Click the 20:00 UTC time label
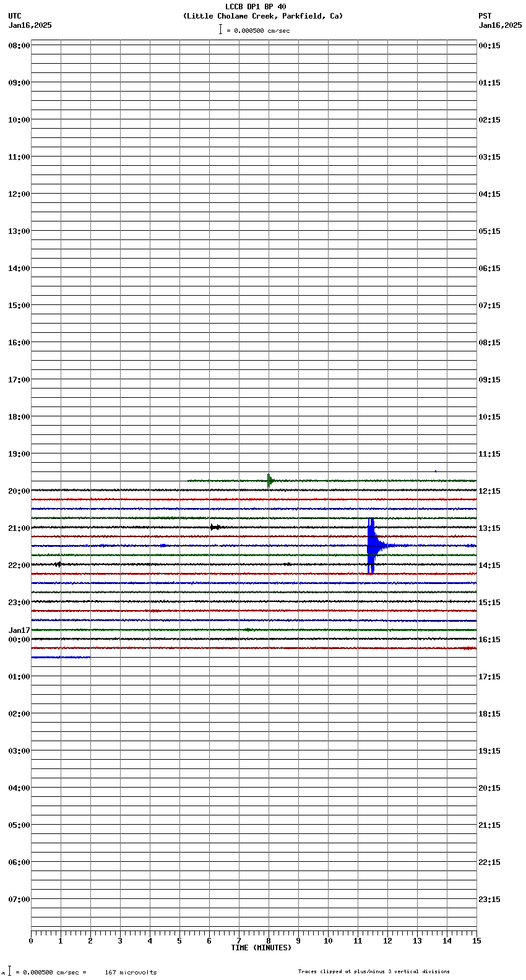This screenshot has width=526, height=980. click(x=19, y=491)
